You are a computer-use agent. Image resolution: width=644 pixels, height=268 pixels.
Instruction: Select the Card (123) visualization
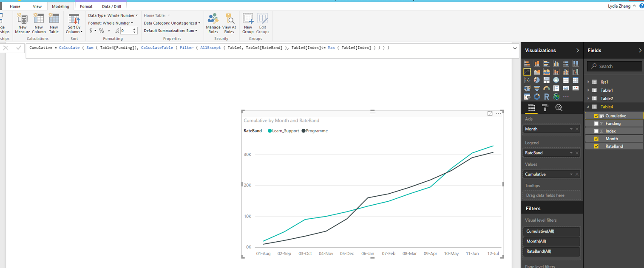click(x=566, y=88)
